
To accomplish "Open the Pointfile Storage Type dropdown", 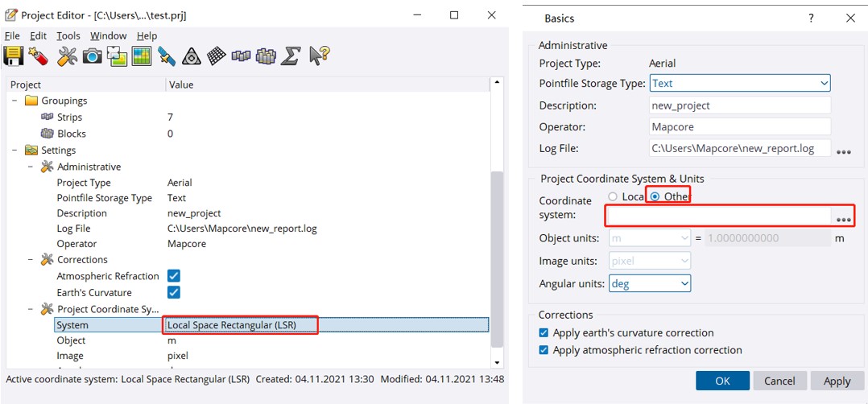I will pos(740,83).
